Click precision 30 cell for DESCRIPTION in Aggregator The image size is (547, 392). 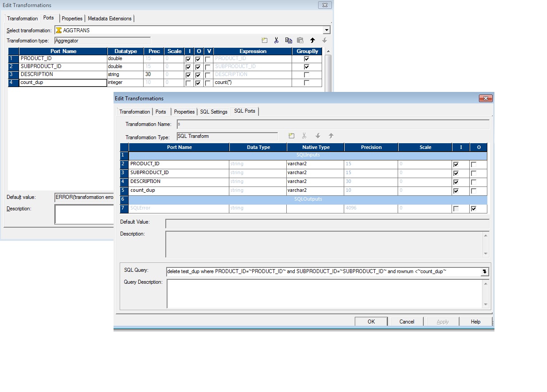point(153,75)
